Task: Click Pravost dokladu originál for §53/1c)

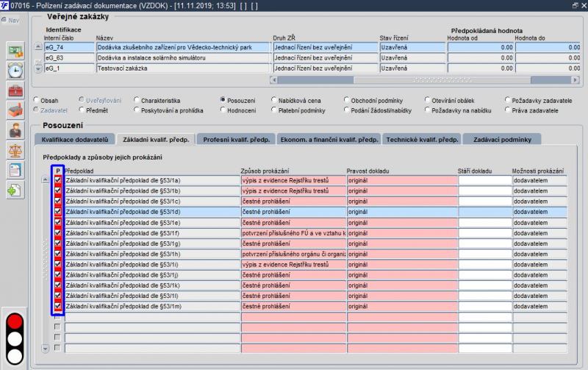Action: [x=402, y=202]
